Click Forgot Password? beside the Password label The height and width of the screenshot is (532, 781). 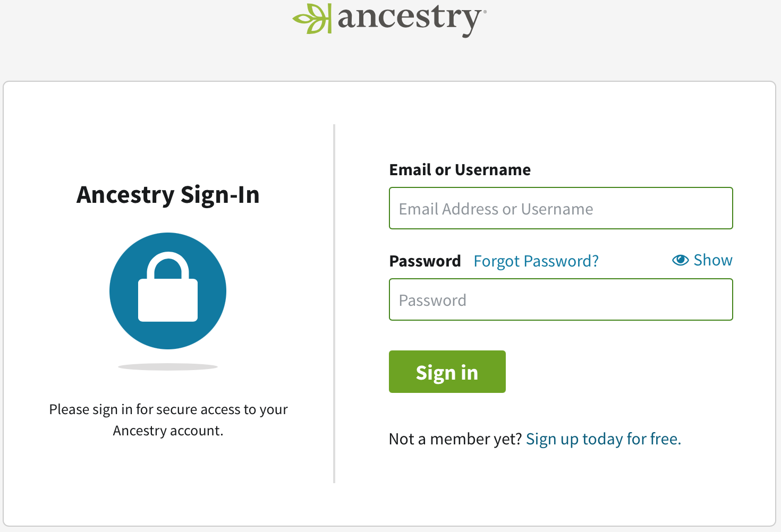(536, 261)
